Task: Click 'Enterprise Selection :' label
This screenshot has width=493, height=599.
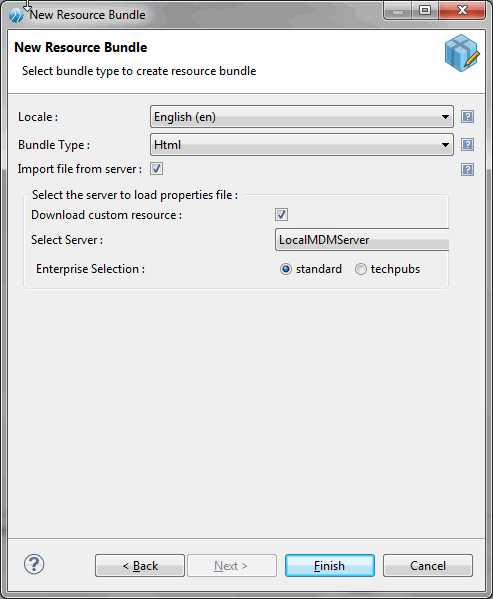Action: point(91,269)
